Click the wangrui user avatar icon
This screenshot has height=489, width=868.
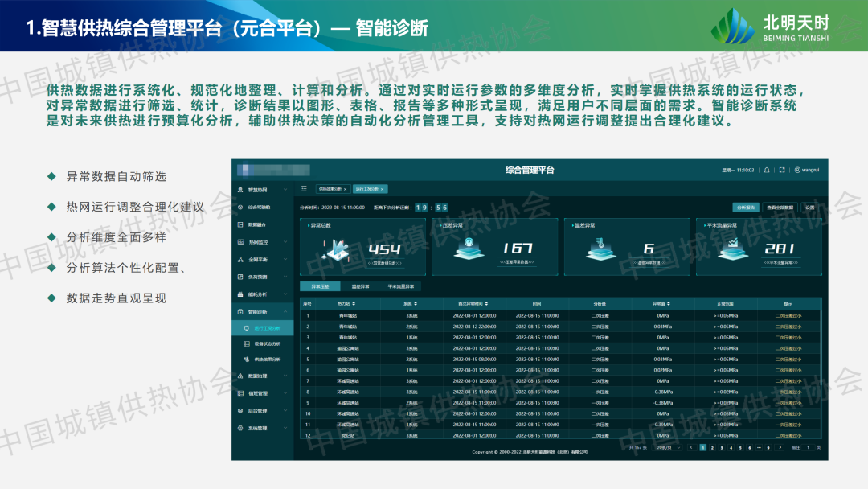pos(797,170)
